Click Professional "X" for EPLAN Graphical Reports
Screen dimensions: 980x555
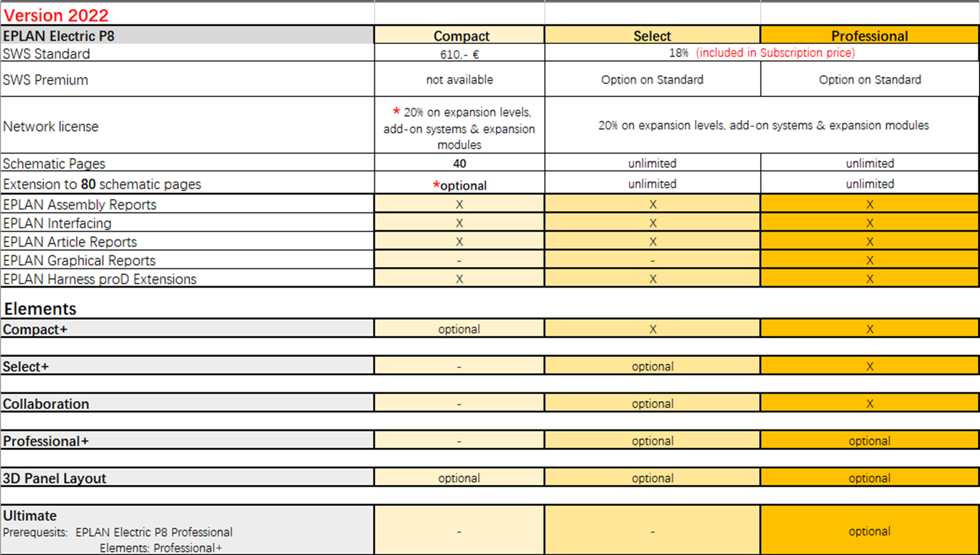(x=869, y=261)
